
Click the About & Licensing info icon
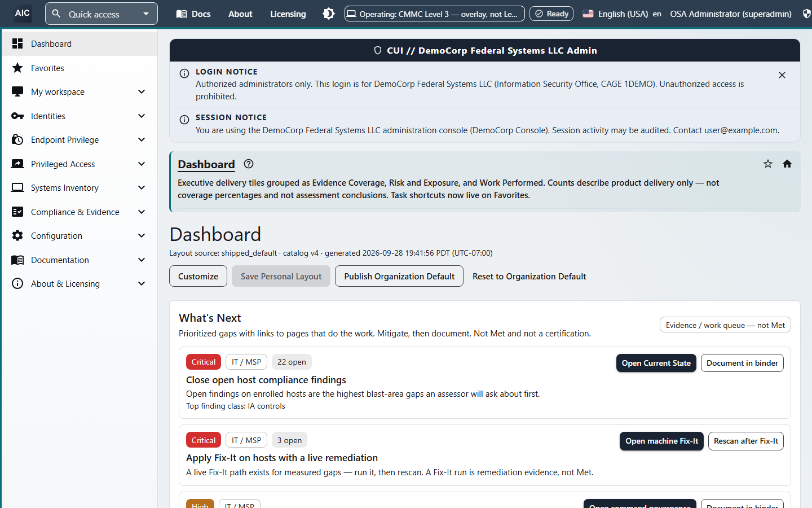(17, 283)
